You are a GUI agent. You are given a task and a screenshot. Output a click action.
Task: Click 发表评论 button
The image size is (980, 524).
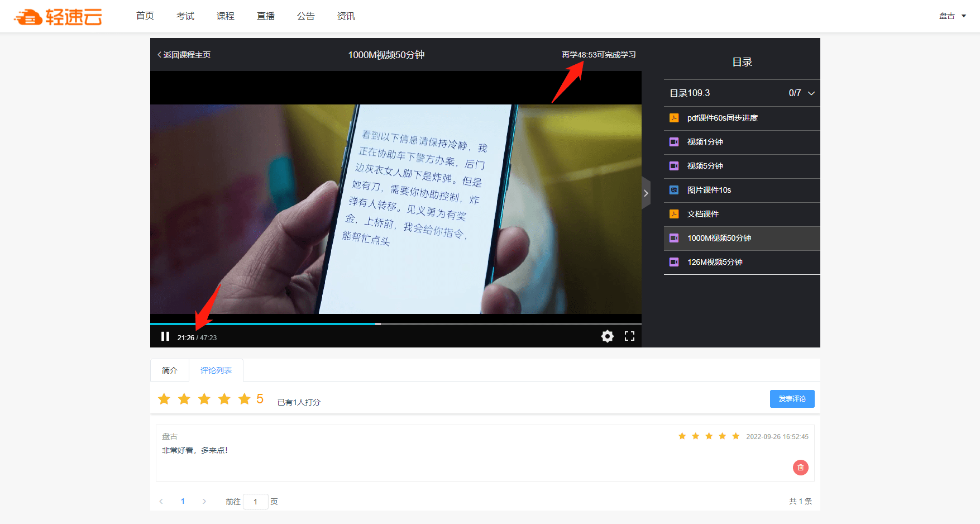(x=792, y=399)
